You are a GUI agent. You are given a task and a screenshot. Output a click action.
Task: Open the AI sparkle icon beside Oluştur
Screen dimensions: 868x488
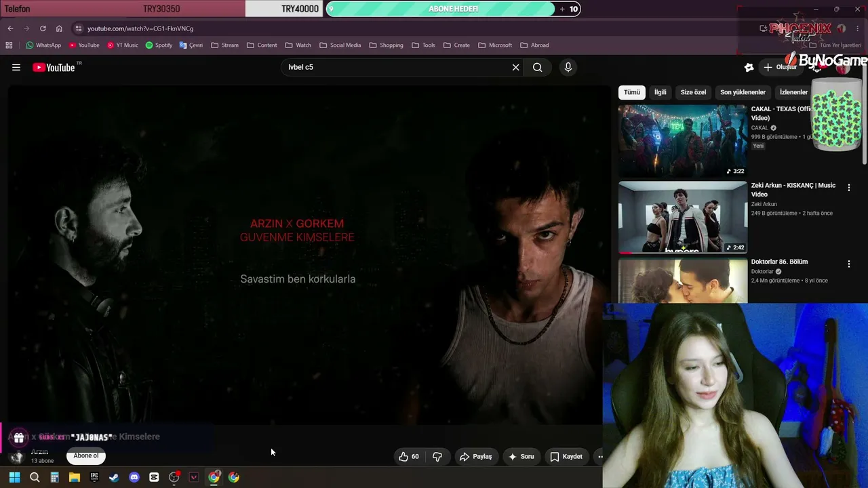(749, 67)
